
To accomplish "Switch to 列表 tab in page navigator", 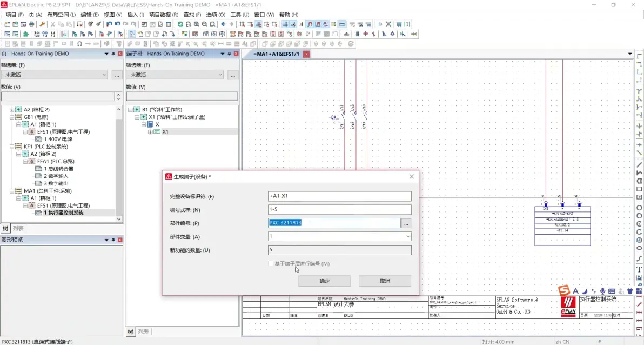I will (18, 228).
